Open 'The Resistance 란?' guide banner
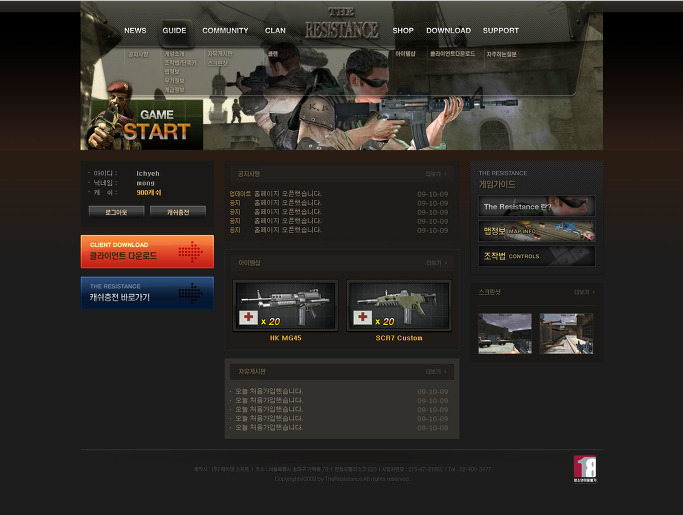The height and width of the screenshot is (515, 683). (x=537, y=206)
